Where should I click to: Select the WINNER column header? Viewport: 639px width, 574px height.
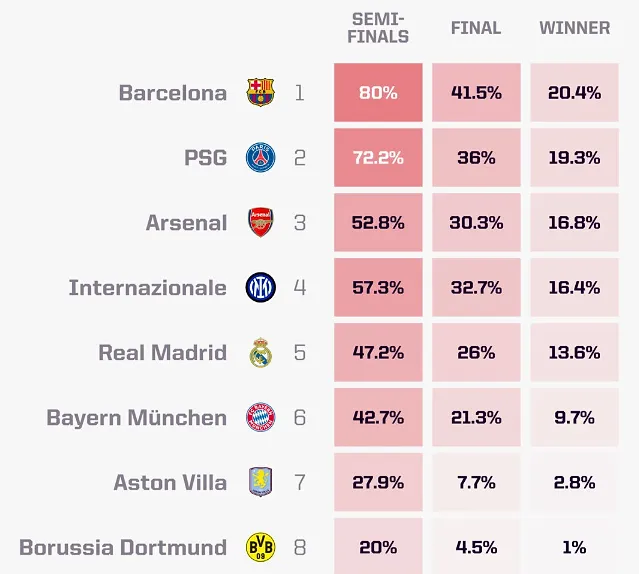click(575, 28)
